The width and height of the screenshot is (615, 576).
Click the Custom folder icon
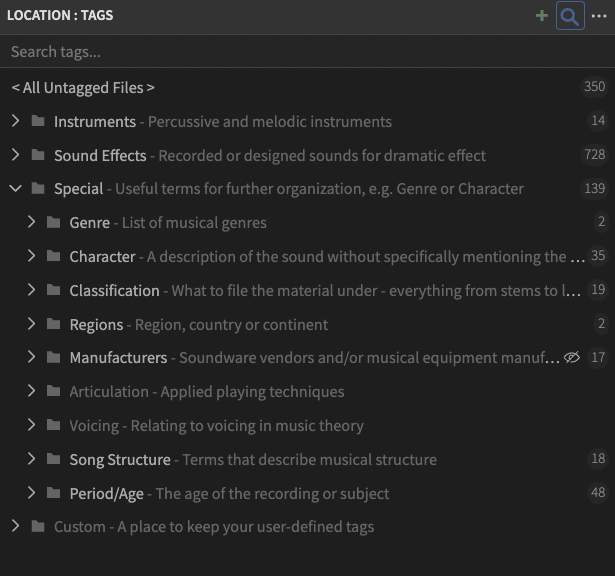click(x=38, y=527)
